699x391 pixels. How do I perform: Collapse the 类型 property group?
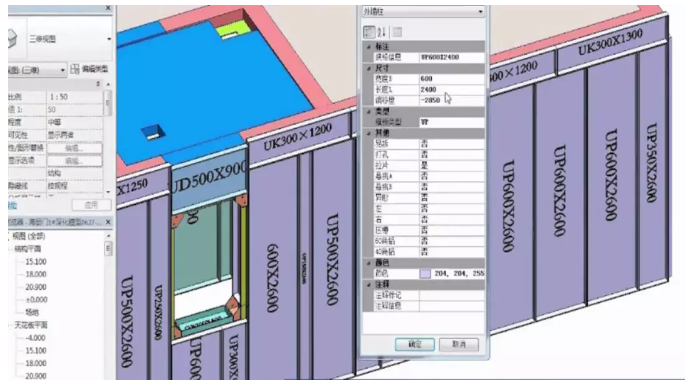tap(369, 111)
